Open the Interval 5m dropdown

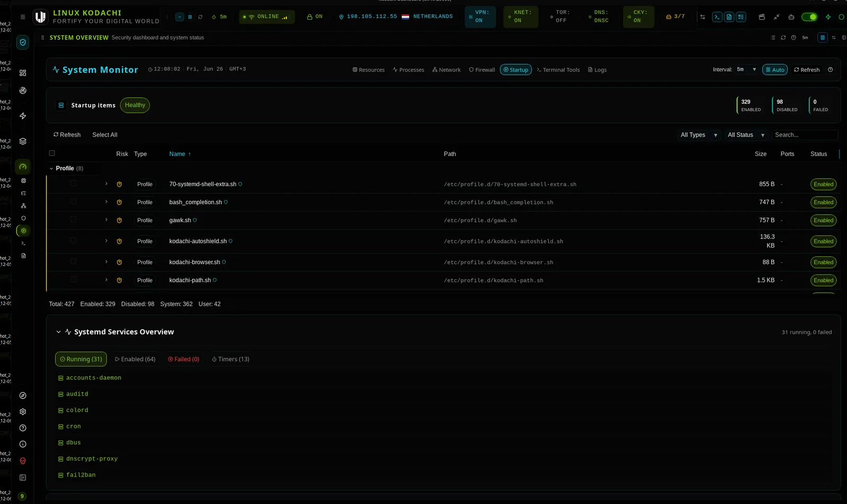pos(746,69)
